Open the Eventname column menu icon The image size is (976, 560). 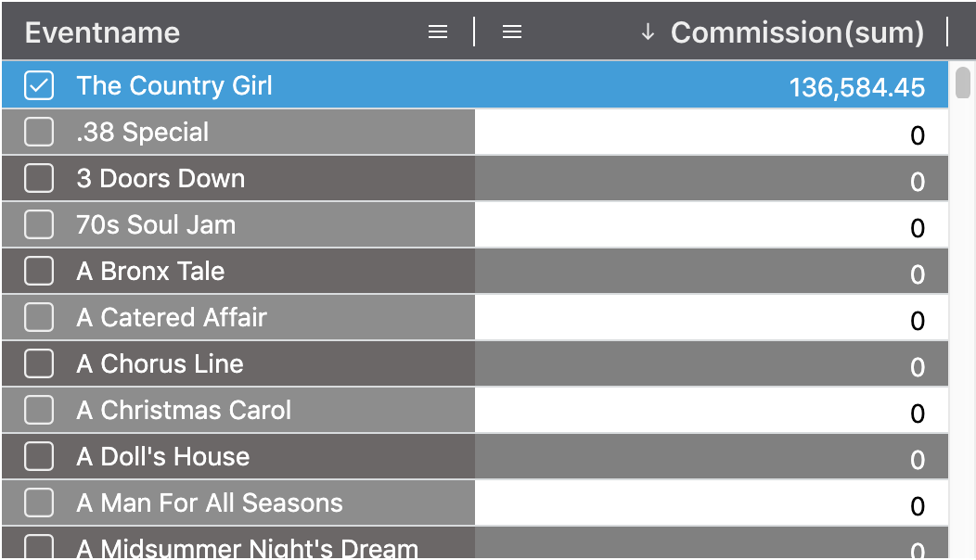point(438,32)
